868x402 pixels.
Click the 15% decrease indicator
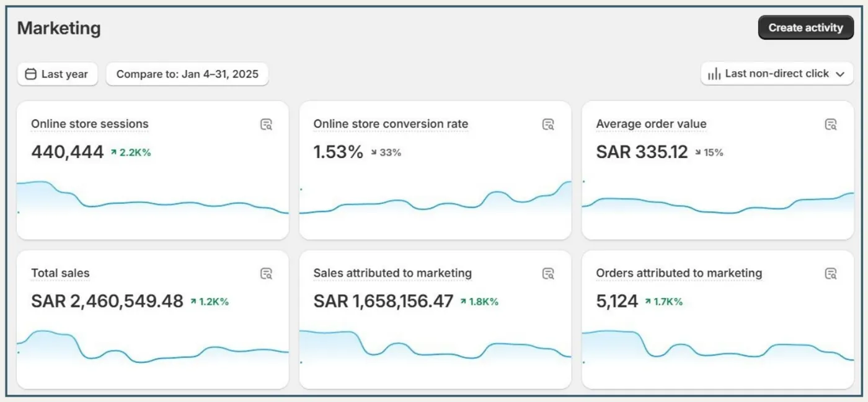[709, 152]
